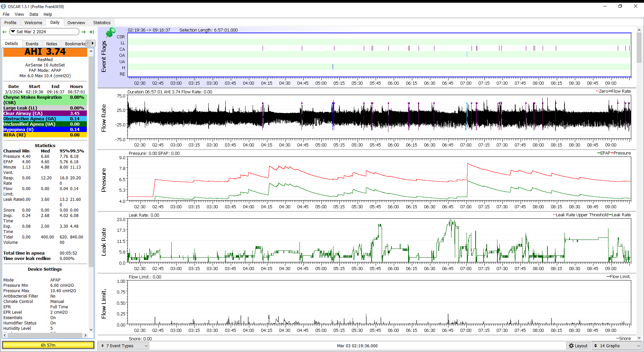Image resolution: width=644 pixels, height=352 pixels.
Task: Click the Leak Rate Upper Threshold legend entry
Action: (580, 215)
